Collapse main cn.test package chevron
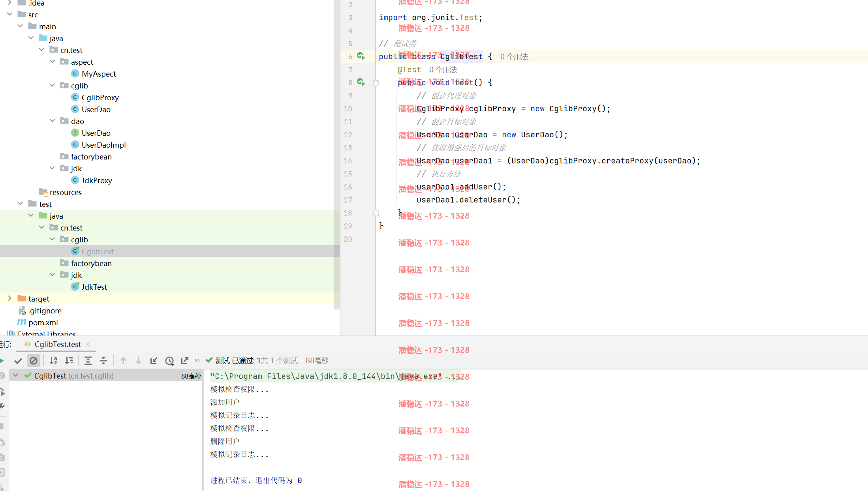Image resolution: width=868 pixels, height=491 pixels. point(41,50)
